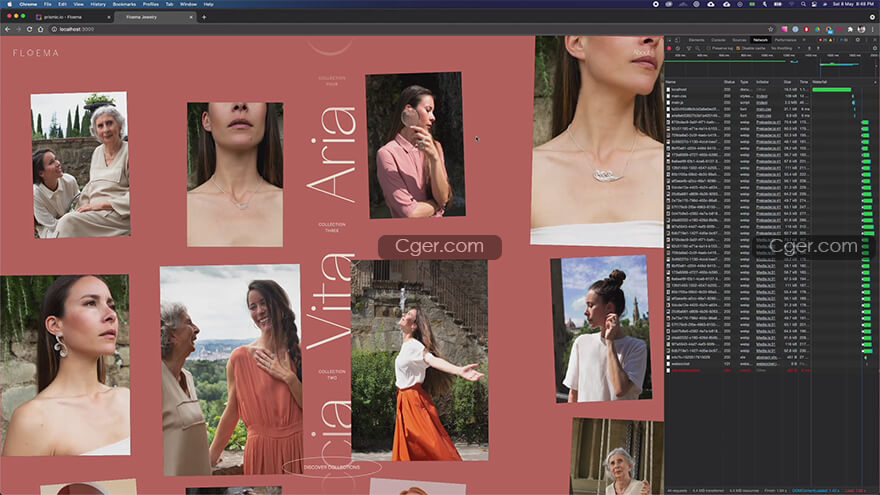Open the History menu

(98, 4)
